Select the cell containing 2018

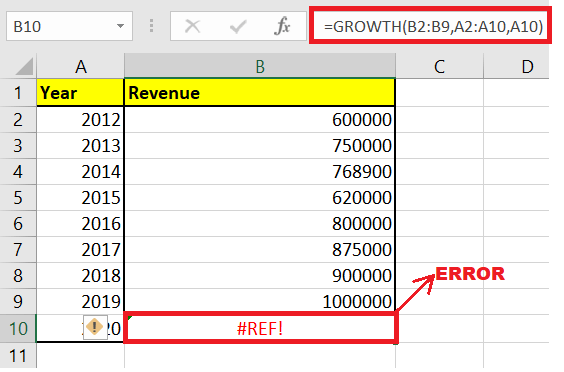80,276
